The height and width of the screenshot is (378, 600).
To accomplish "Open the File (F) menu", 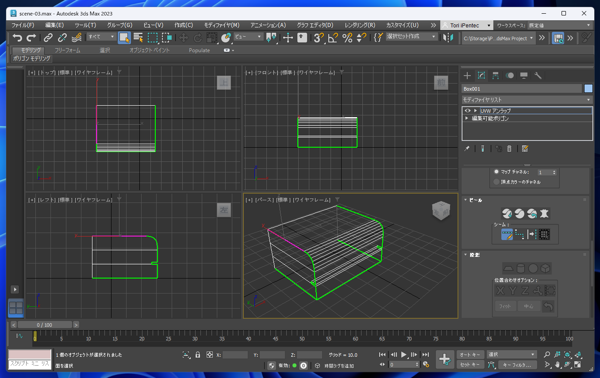I will (x=23, y=25).
